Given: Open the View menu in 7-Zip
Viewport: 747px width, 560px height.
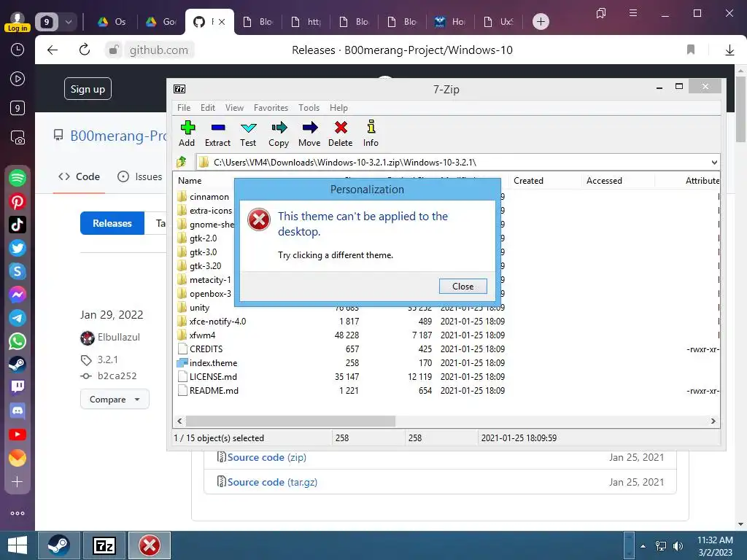Looking at the screenshot, I should coord(234,108).
